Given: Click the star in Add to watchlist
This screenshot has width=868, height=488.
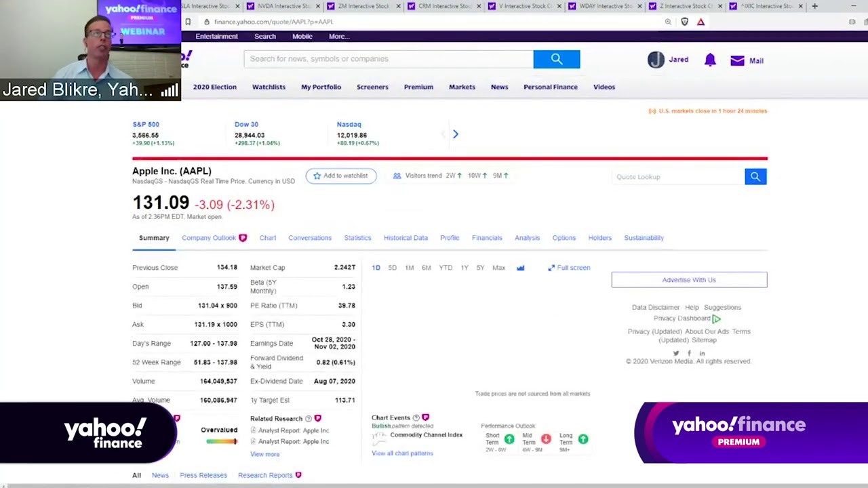Looking at the screenshot, I should tap(317, 176).
